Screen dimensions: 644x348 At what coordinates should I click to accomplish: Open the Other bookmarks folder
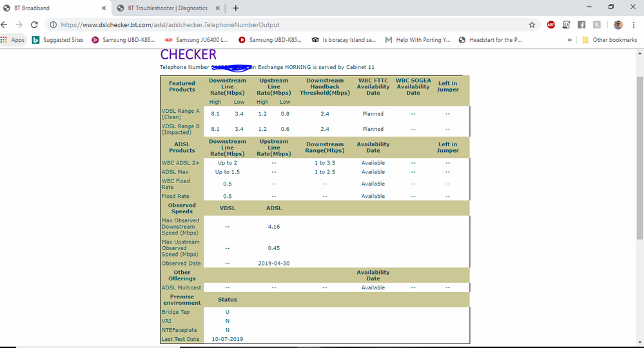coord(609,40)
